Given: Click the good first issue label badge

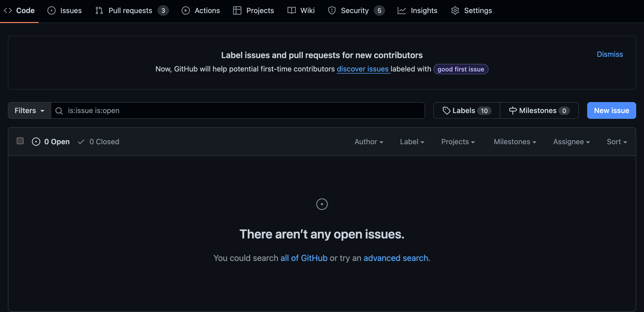Looking at the screenshot, I should (x=461, y=69).
